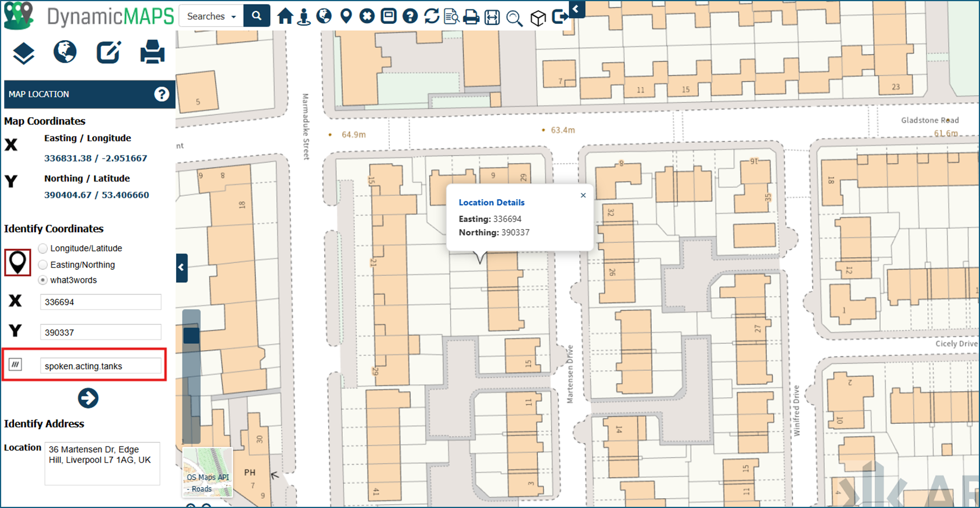
Task: Click the X coordinate field 336694
Action: click(100, 302)
